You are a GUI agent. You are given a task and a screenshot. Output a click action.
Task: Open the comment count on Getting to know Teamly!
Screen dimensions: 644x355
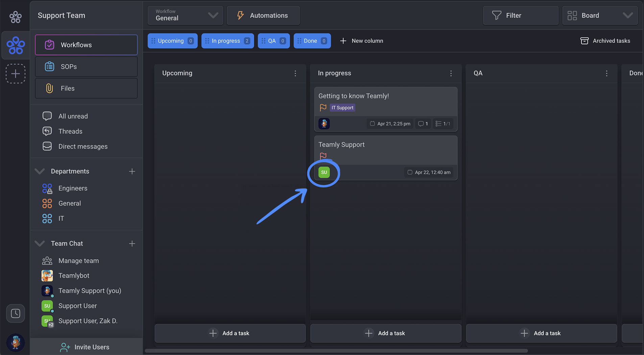(423, 124)
